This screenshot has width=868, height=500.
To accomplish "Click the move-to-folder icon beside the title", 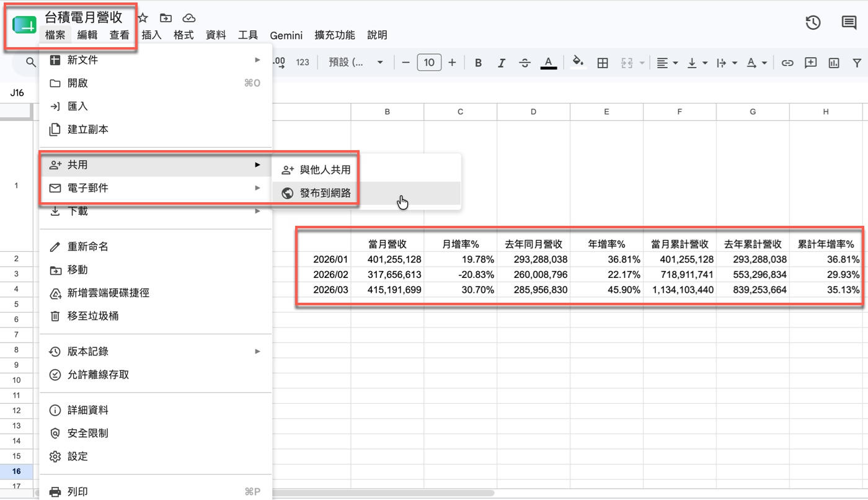I will pyautogui.click(x=166, y=18).
